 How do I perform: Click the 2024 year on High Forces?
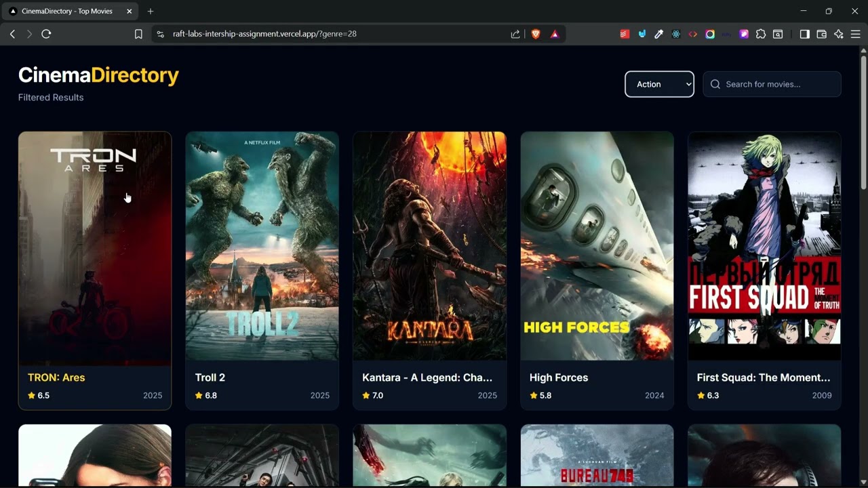654,395
